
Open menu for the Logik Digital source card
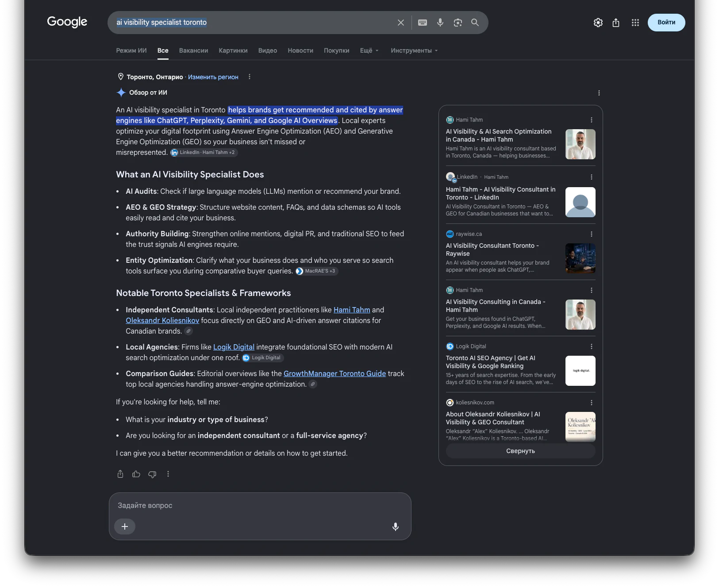coord(592,346)
